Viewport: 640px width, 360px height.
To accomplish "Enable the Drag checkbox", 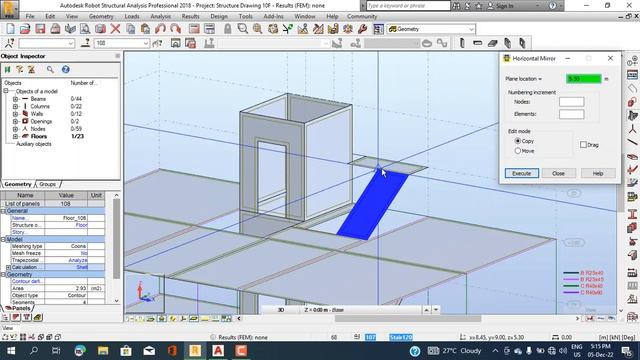I will pyautogui.click(x=583, y=144).
